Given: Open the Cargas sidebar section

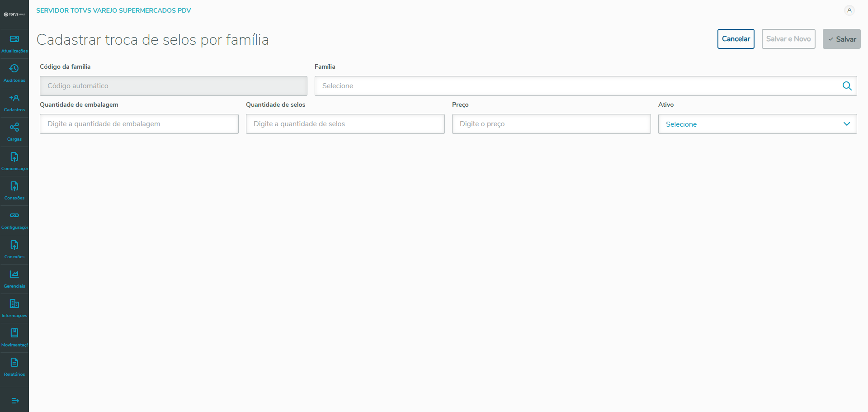Looking at the screenshot, I should pyautogui.click(x=14, y=132).
